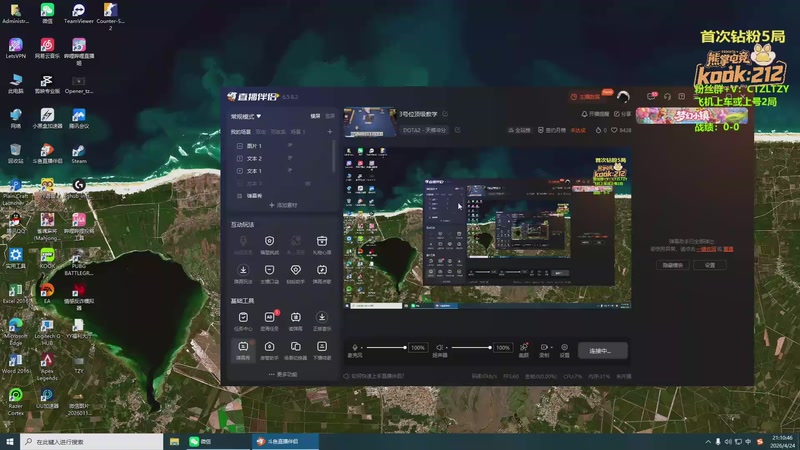This screenshot has height=450, width=800.
Task: Open the 读弹幕 tool
Action: (x=295, y=321)
